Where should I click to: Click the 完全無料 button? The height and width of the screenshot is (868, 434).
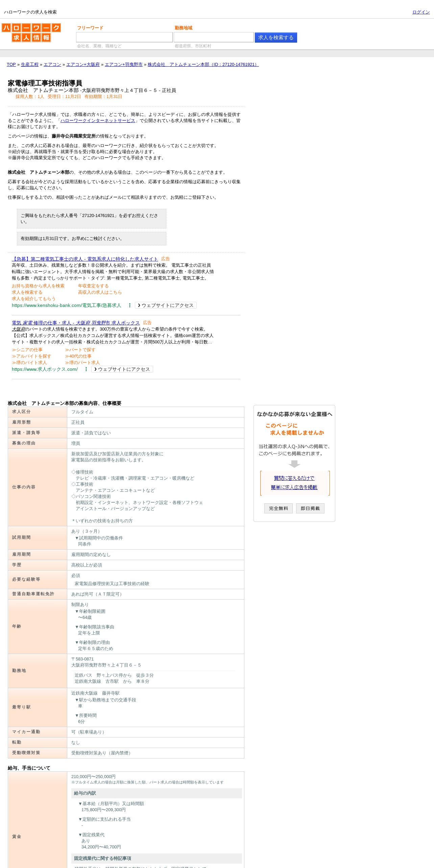click(279, 508)
